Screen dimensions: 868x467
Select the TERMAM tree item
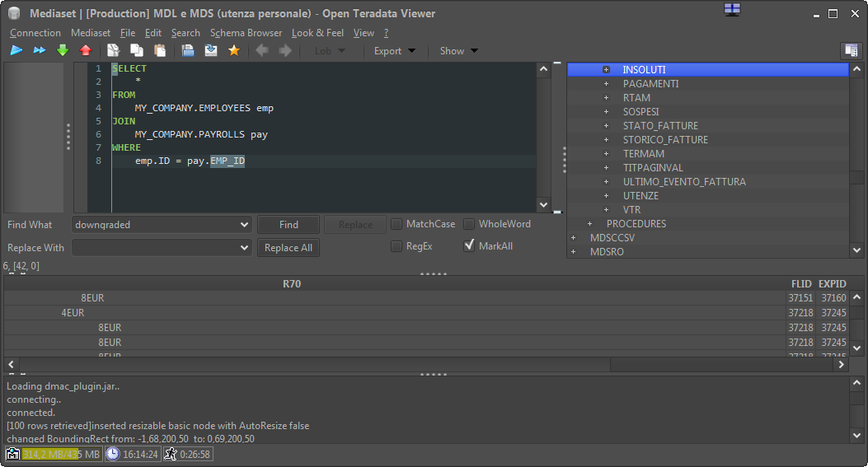(x=643, y=154)
